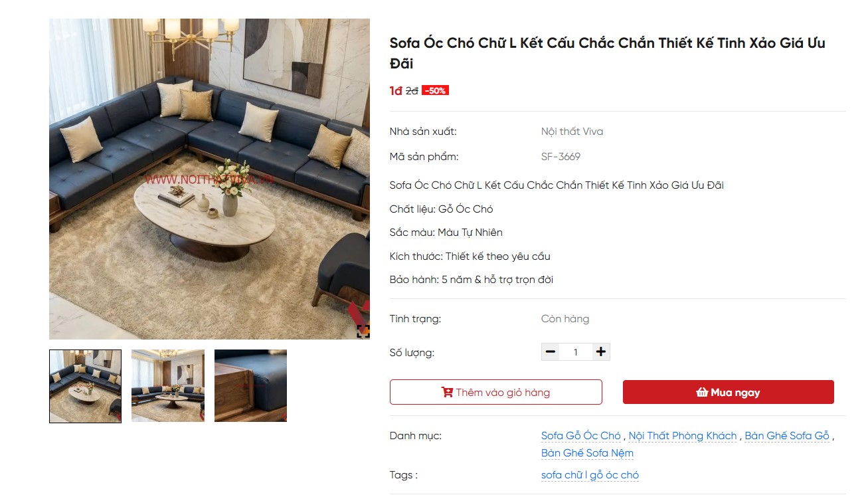Screen dimensions: 868x495
Task: Add product via Thêm vào giỏ hàng button
Action: coord(496,392)
